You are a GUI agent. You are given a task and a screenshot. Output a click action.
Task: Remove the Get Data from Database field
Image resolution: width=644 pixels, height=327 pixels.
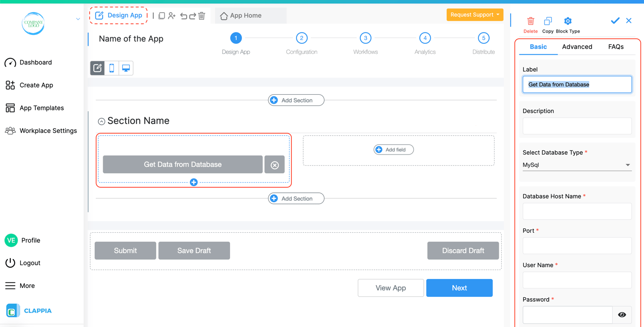pyautogui.click(x=274, y=165)
